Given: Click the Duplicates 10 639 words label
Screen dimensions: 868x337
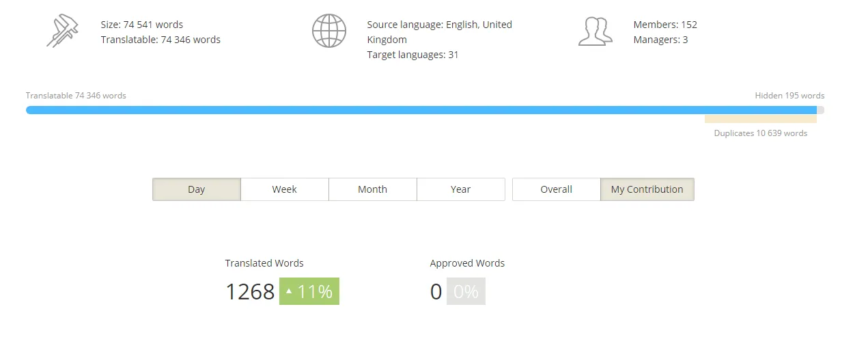Looking at the screenshot, I should (x=761, y=133).
